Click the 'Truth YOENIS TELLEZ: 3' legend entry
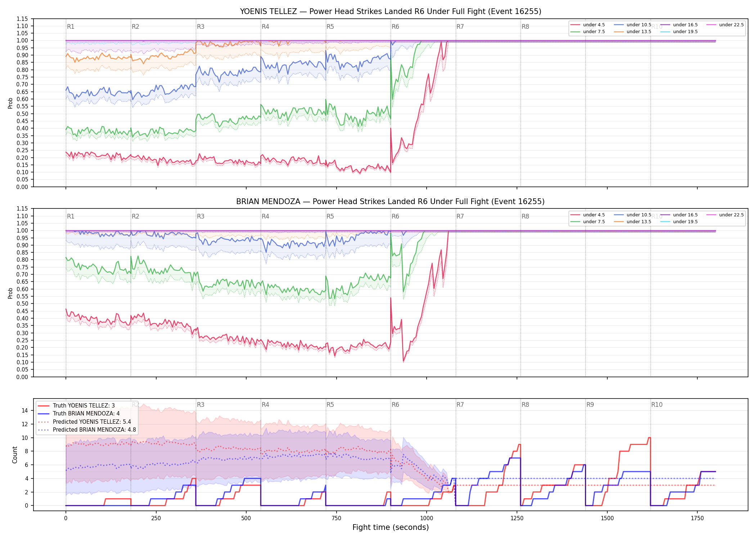 point(76,406)
